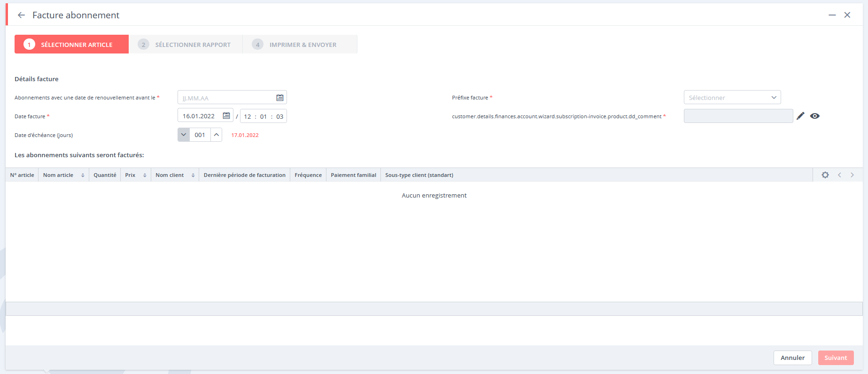Click Dernière période de facturation header

pyautogui.click(x=244, y=175)
